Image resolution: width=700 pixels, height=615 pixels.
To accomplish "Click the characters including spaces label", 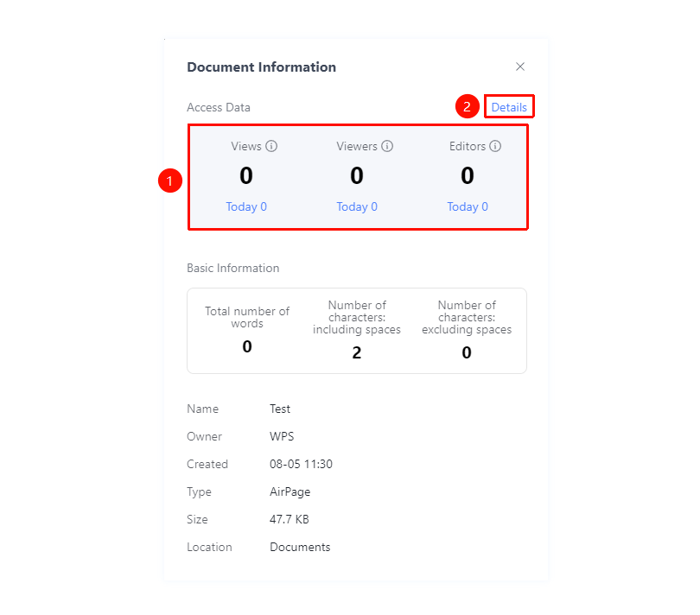I will point(357,317).
